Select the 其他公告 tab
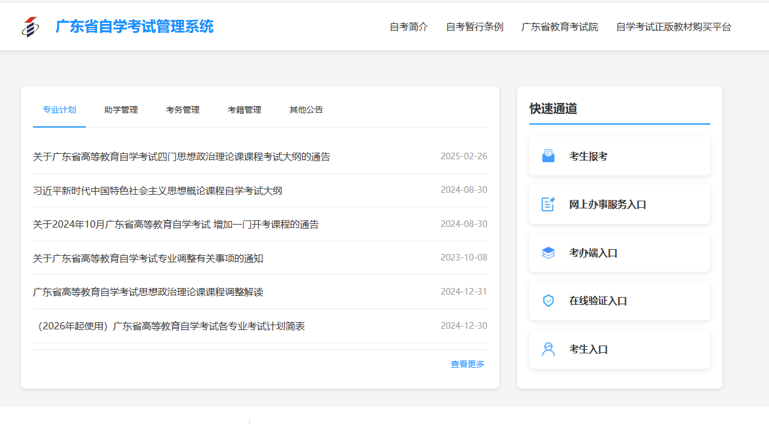Viewport: 769px width, 424px height. point(306,110)
